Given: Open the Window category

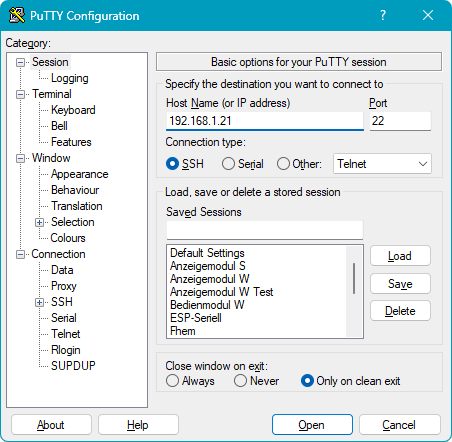Looking at the screenshot, I should tap(51, 158).
